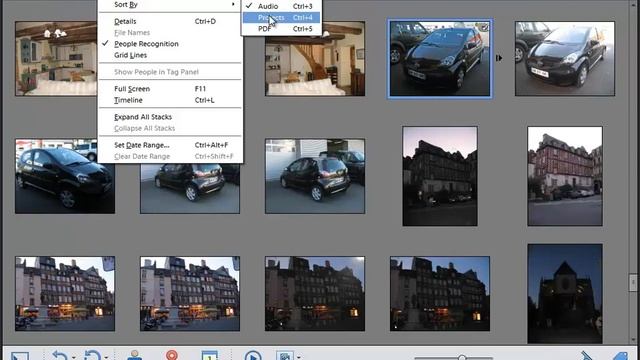Start the Slideshow play icon
This screenshot has width=640, height=360.
pos(253,355)
